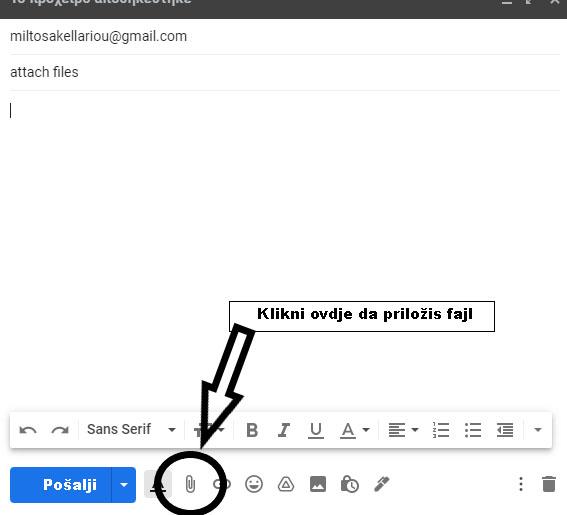Insert files using the Google Drive icon
The image size is (567, 515).
pos(286,484)
